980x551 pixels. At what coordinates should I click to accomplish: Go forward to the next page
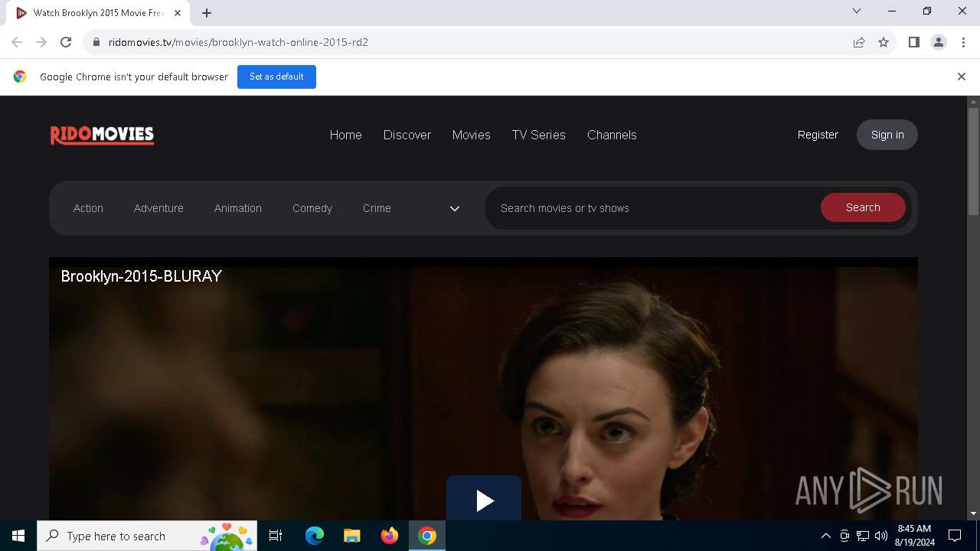click(41, 42)
